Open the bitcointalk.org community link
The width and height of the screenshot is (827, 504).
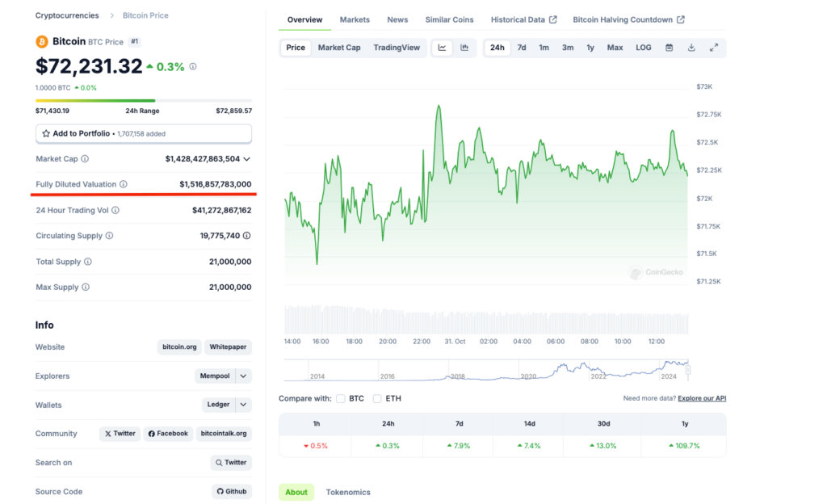point(224,434)
